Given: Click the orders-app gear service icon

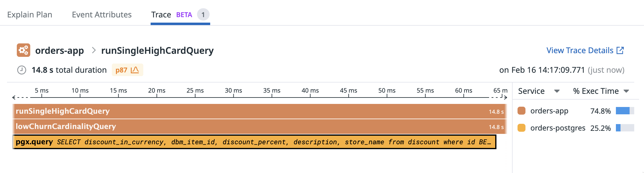Looking at the screenshot, I should pyautogui.click(x=24, y=50).
